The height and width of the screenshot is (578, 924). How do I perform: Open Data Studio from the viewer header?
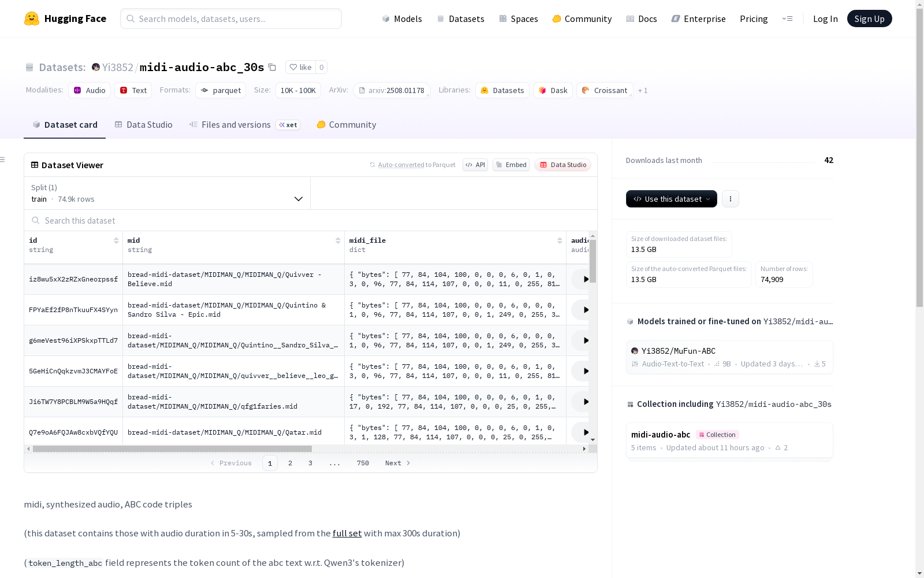coord(562,165)
